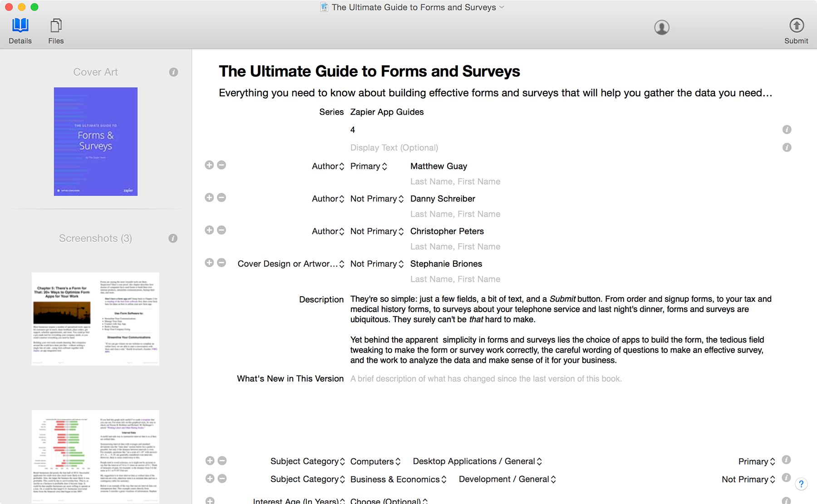The image size is (817, 504).
Task: Click info icon beside series number field
Action: click(x=787, y=130)
